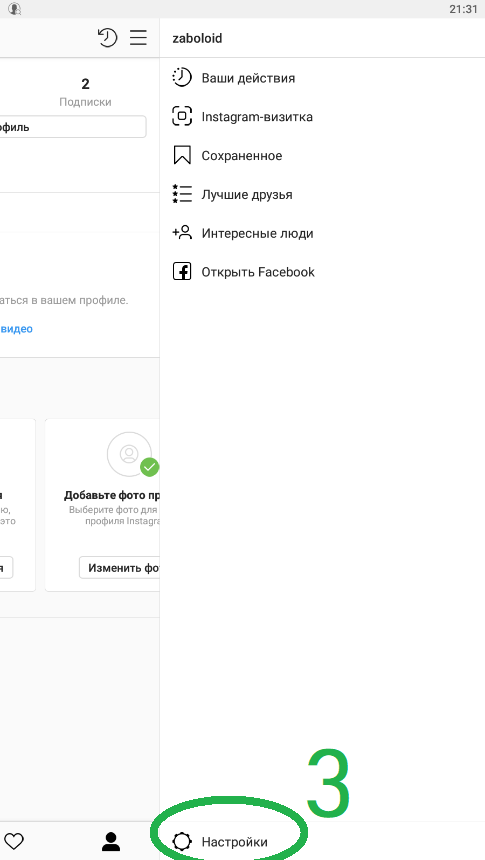
Task: Click the edit profile button
Action: (73, 127)
